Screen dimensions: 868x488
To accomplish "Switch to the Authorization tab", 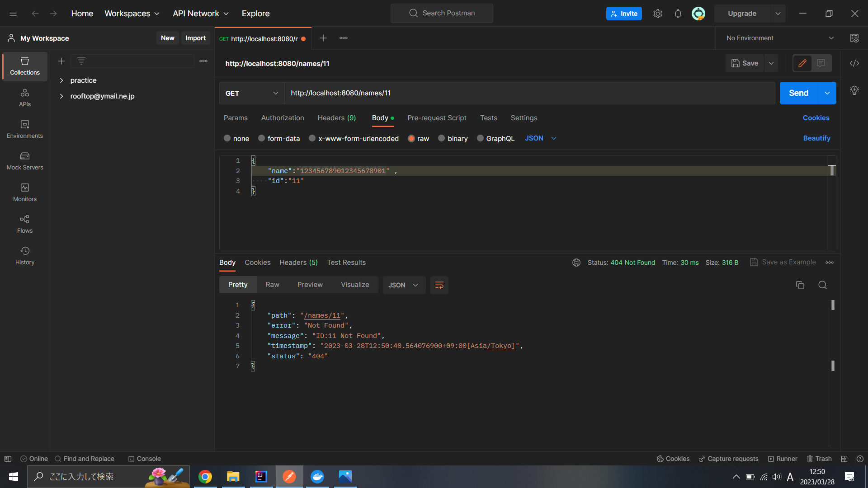I will 283,118.
